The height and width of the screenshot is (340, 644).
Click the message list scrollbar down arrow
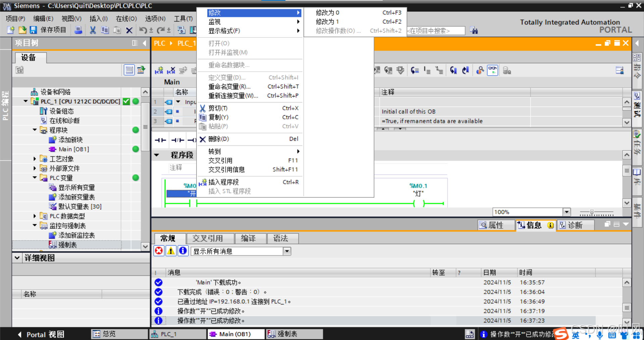point(627,322)
